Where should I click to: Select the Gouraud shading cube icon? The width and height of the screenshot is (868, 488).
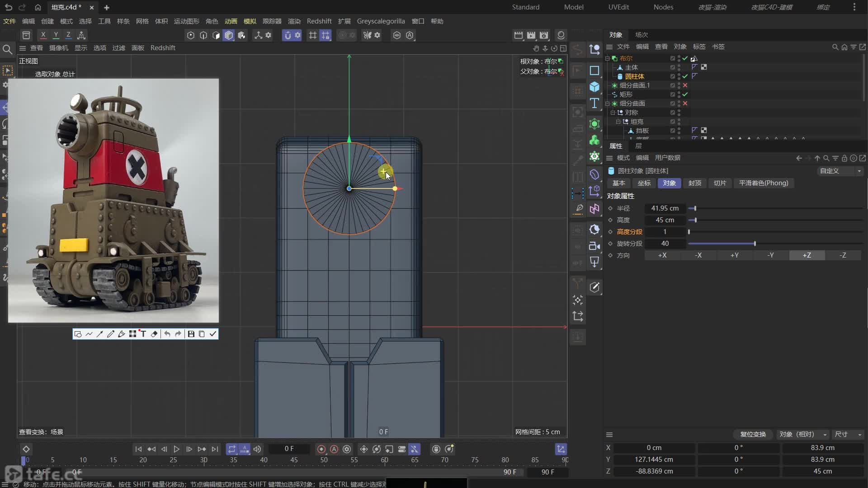point(229,35)
